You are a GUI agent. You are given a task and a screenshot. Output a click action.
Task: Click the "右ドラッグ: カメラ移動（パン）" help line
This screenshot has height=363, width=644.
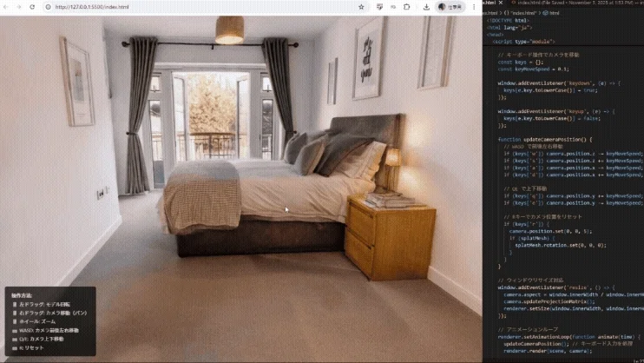pos(53,313)
